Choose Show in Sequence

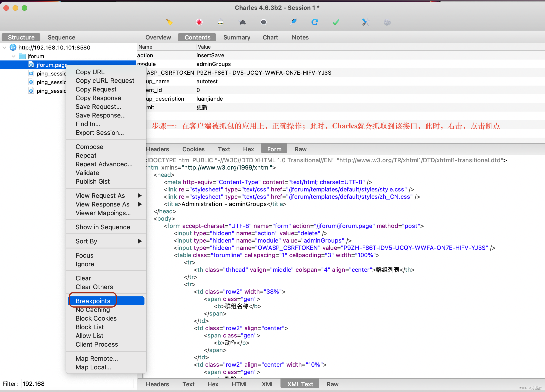click(x=106, y=227)
